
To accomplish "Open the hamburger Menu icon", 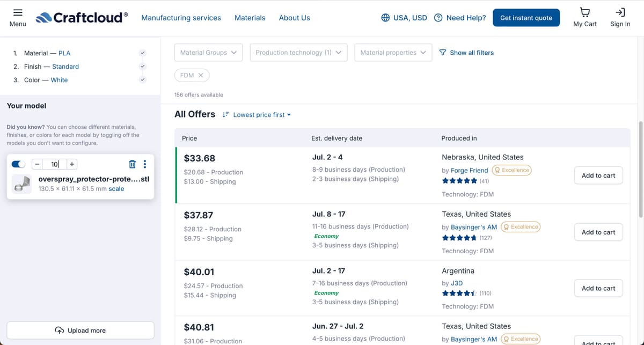I will point(18,12).
